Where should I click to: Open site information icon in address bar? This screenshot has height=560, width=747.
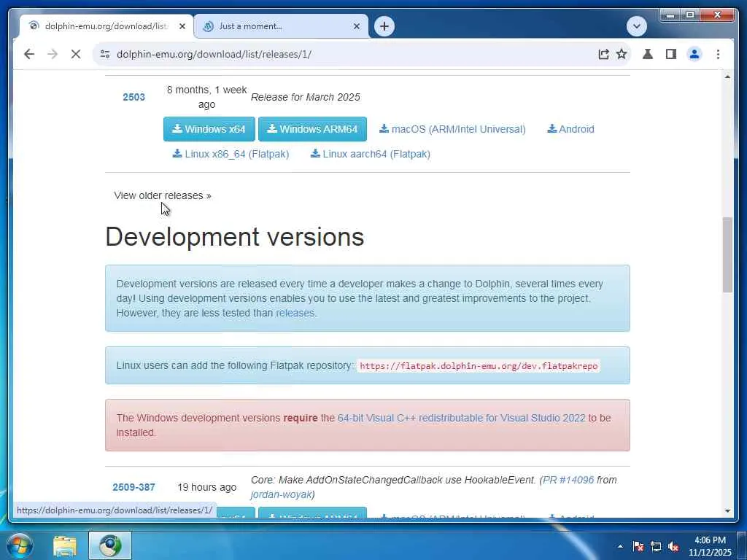pyautogui.click(x=105, y=54)
